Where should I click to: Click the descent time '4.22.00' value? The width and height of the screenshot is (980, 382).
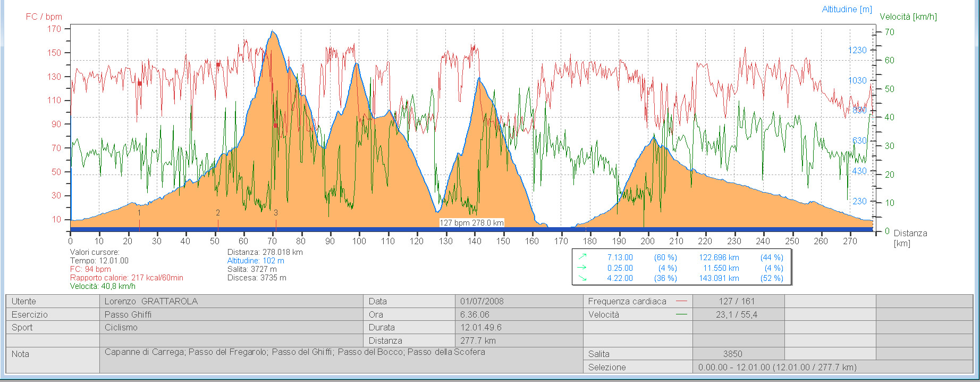620,278
